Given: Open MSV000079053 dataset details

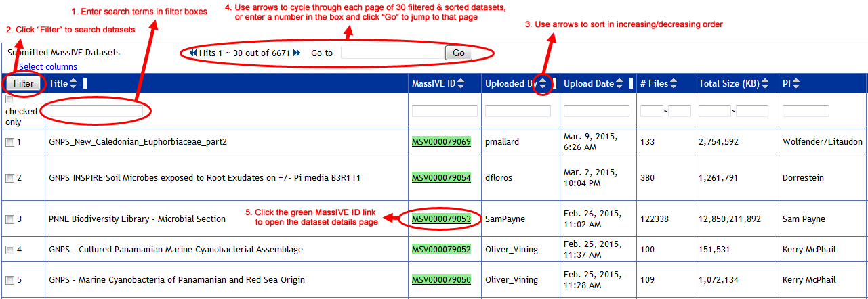Looking at the screenshot, I should pyautogui.click(x=441, y=219).
